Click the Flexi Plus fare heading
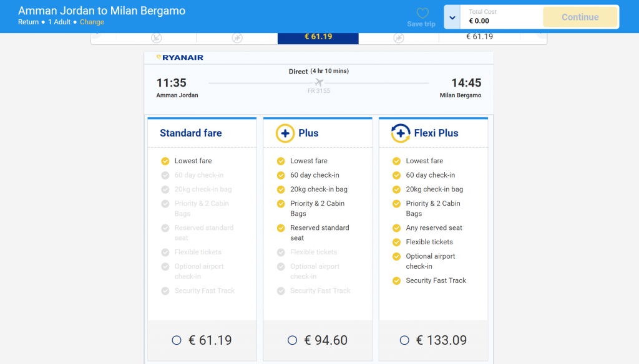The height and width of the screenshot is (364, 639). coord(436,133)
